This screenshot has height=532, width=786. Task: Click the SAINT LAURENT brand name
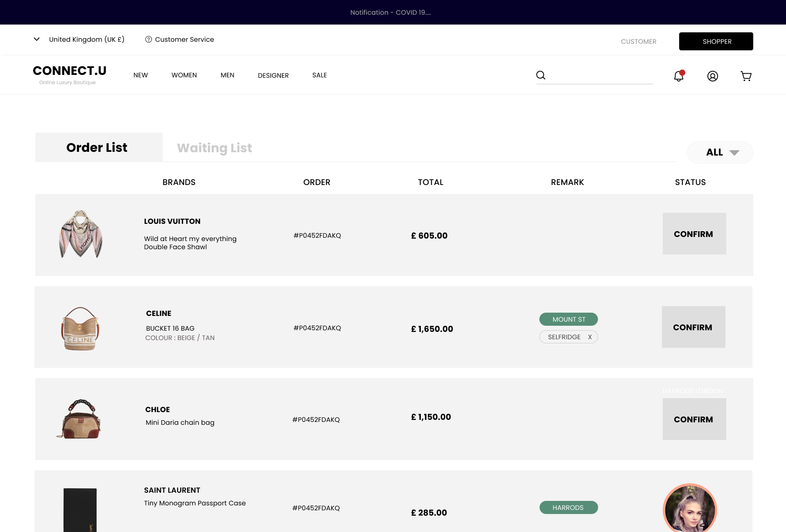tap(172, 490)
